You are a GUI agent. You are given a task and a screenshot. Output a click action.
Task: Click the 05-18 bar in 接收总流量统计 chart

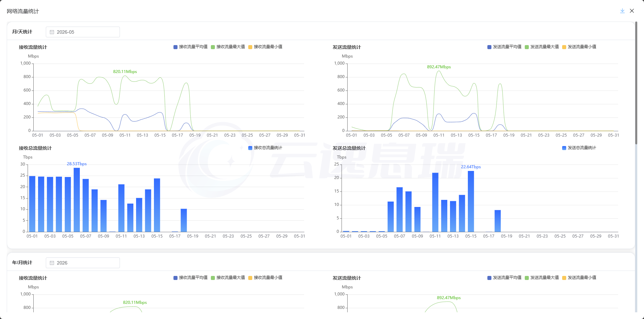(x=184, y=220)
